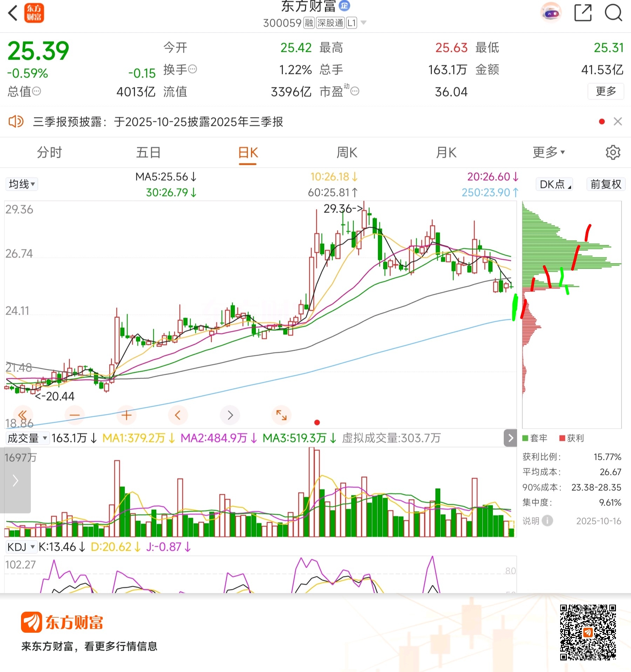The width and height of the screenshot is (631, 672).
Task: Open the 均线 indicator dropdown
Action: 22,184
